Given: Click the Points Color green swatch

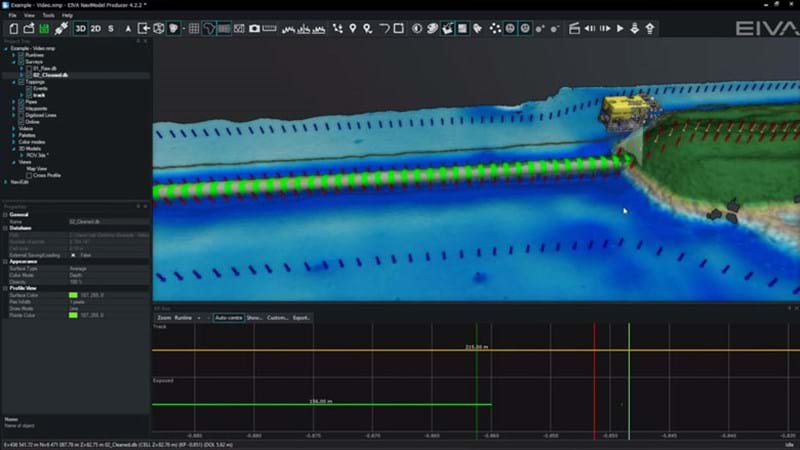Looking at the screenshot, I should coord(73,315).
